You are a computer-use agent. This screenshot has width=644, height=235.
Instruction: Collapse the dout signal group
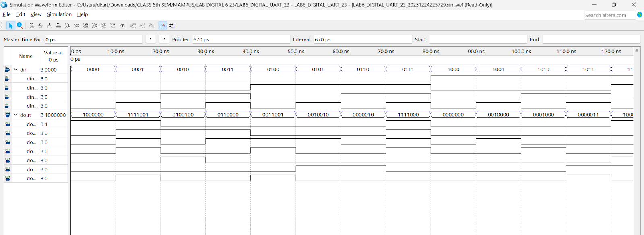pos(16,115)
